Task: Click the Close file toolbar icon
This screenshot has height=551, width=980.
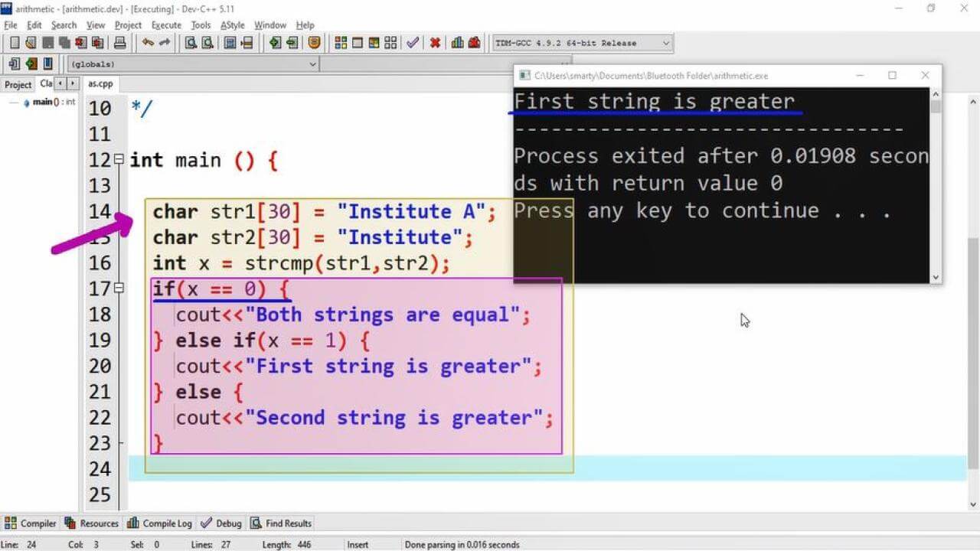Action: click(x=81, y=43)
